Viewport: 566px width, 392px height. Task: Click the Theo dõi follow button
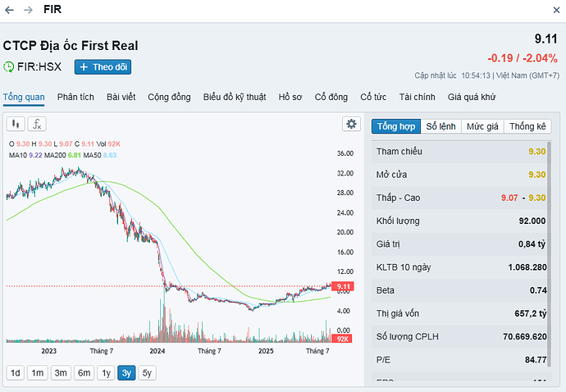click(103, 67)
